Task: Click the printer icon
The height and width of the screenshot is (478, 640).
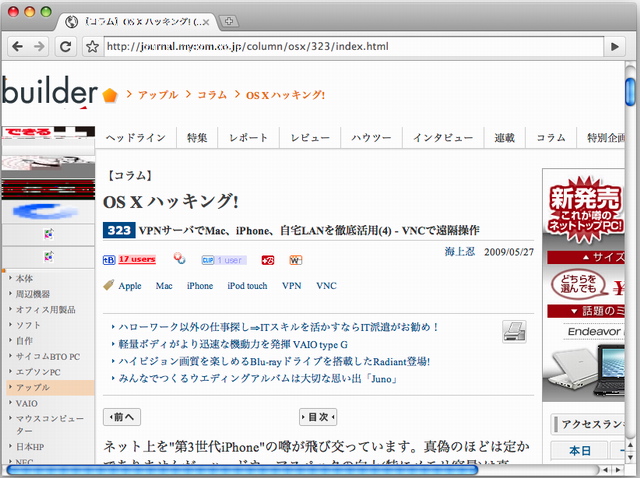Action: point(514,331)
